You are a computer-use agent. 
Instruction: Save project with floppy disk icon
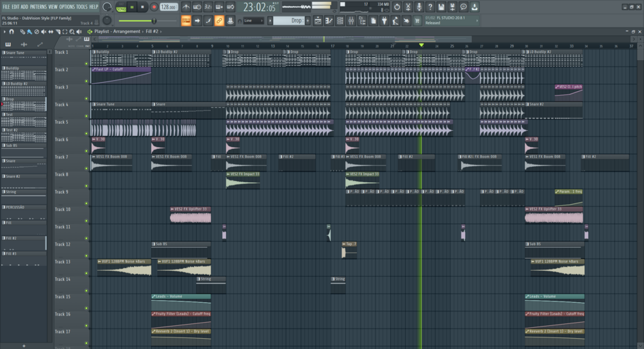pos(441,7)
